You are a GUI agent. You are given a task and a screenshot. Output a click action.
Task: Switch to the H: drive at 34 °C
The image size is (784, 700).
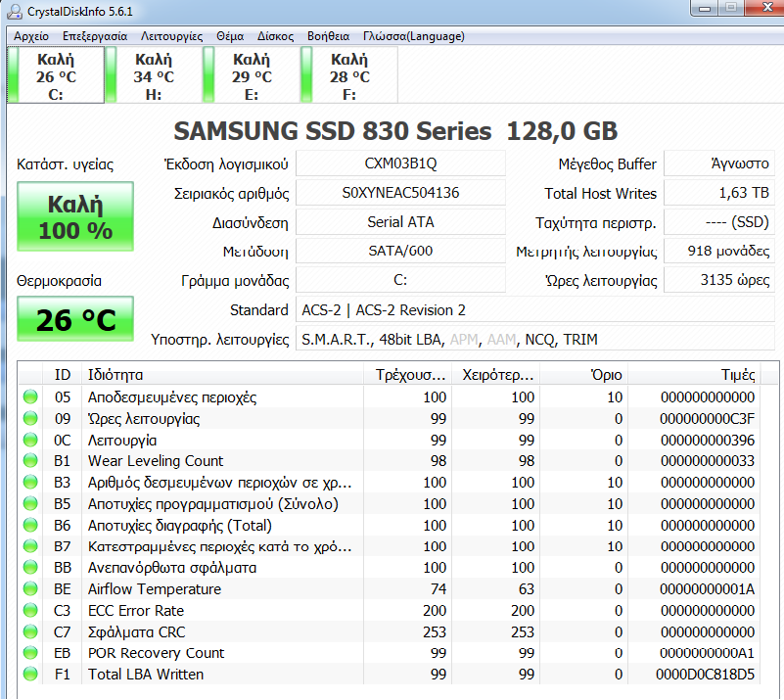pos(154,75)
